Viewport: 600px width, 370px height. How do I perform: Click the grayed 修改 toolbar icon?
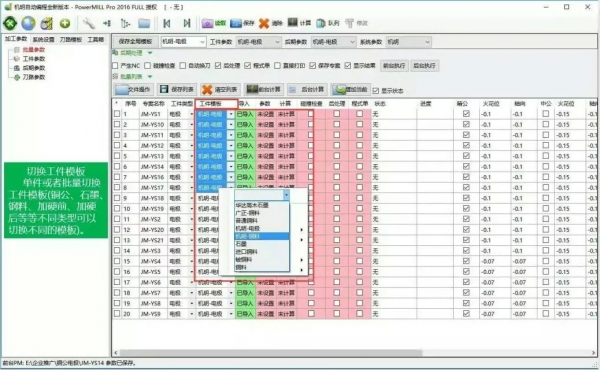click(349, 23)
